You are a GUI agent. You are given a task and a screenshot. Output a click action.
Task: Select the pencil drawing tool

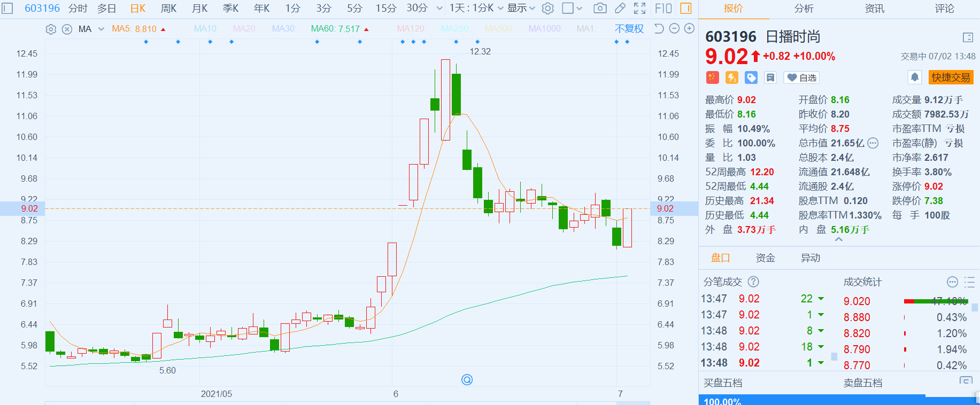[x=620, y=8]
